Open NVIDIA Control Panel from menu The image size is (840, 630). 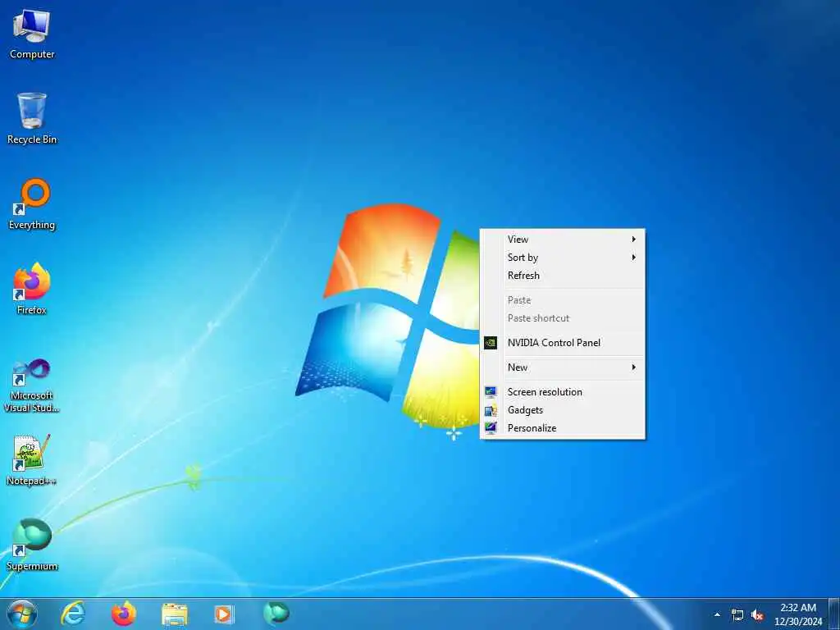point(562,343)
